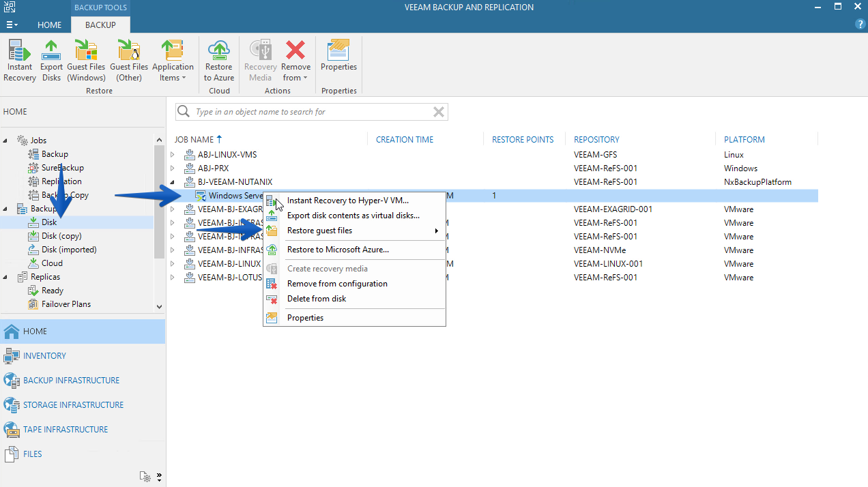The image size is (868, 487).
Task: Select Ready under Replicas
Action: 53,291
